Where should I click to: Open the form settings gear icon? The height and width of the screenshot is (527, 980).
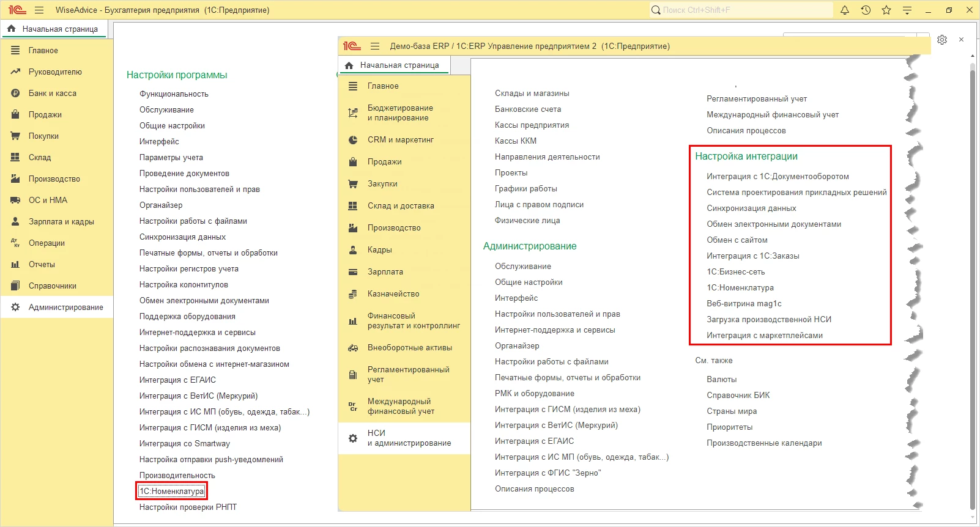(942, 40)
